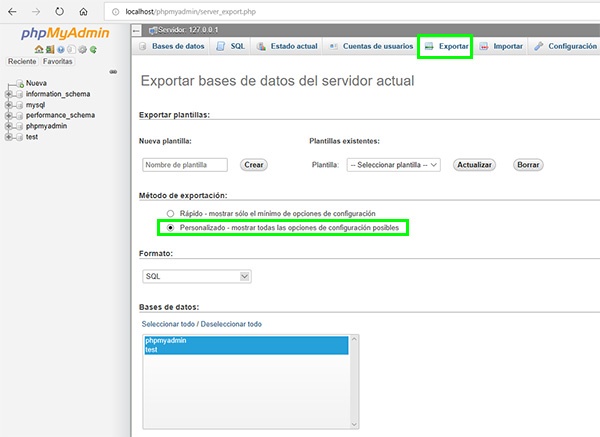Click database listbox scroll down arrow
This screenshot has width=600, height=437.
point(354,424)
